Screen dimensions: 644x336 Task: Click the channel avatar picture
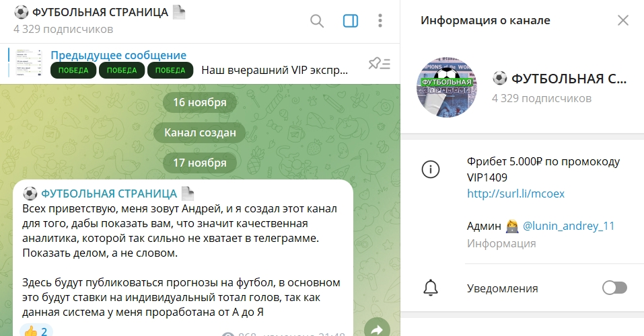(447, 88)
